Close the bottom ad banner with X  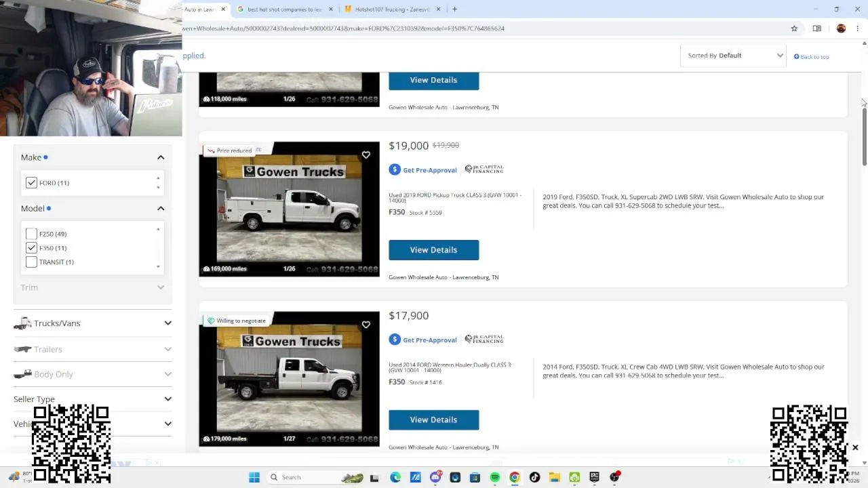[x=855, y=447]
